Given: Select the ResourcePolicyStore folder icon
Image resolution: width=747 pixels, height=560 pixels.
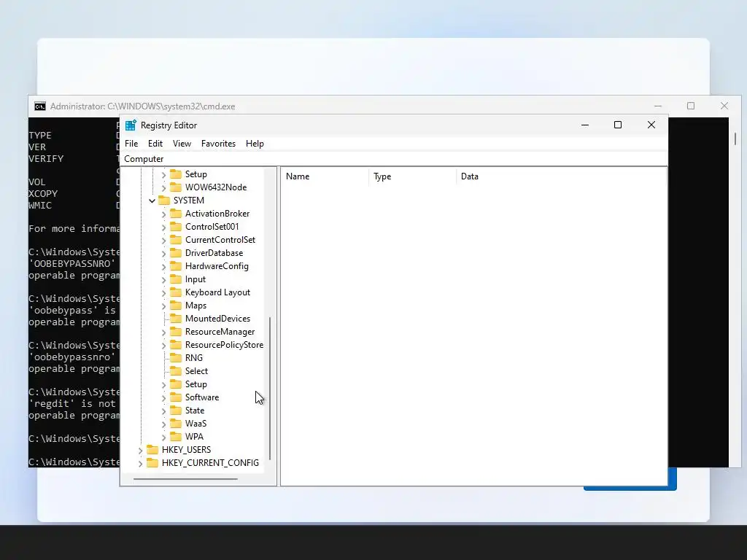Looking at the screenshot, I should coord(176,344).
